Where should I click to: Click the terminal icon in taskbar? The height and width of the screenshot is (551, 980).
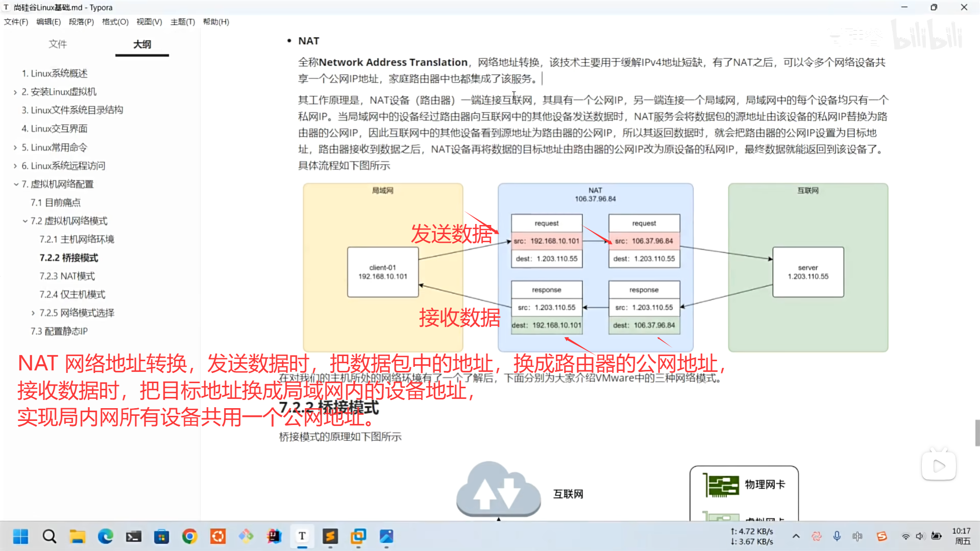coord(134,536)
